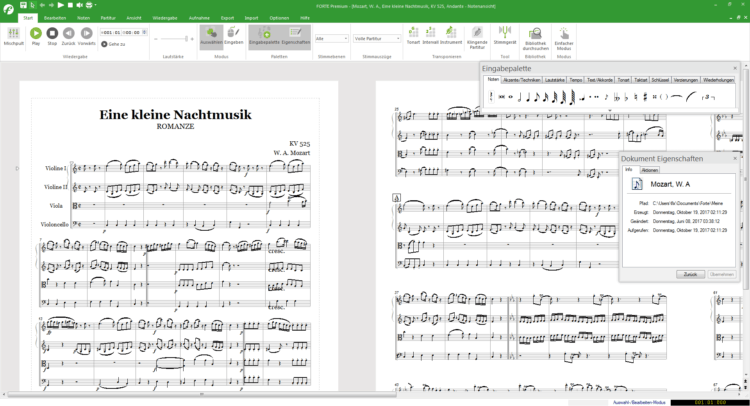Open the quick access toolbar dropdown arrow
750x406 pixels.
pos(98,6)
